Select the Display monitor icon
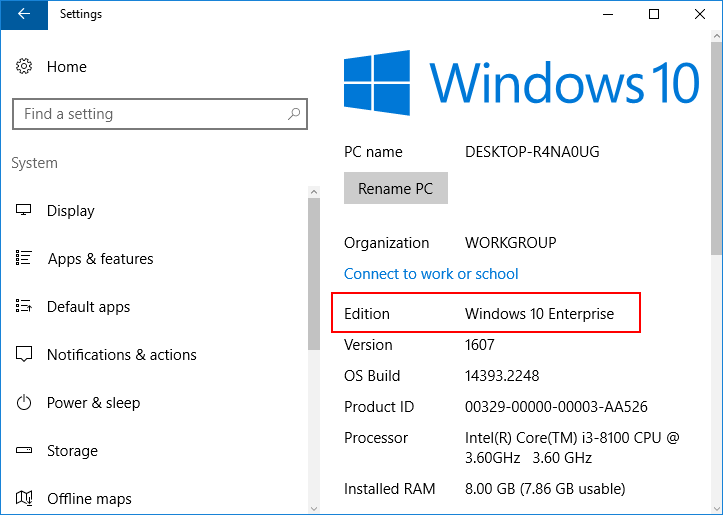The height and width of the screenshot is (515, 723). pos(24,210)
